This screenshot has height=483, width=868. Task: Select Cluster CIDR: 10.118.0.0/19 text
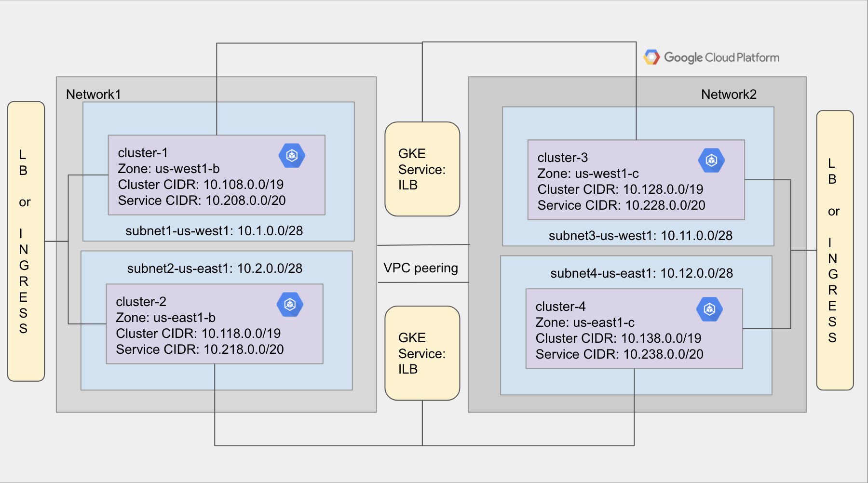click(x=198, y=334)
